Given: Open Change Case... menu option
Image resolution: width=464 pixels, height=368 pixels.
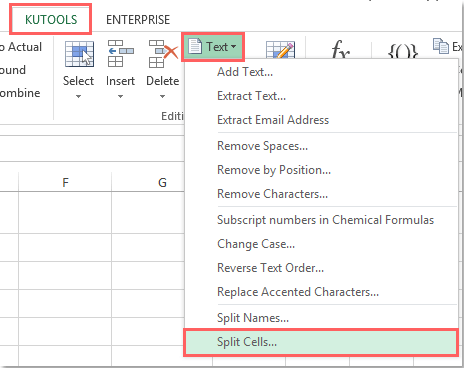Looking at the screenshot, I should pos(256,244).
